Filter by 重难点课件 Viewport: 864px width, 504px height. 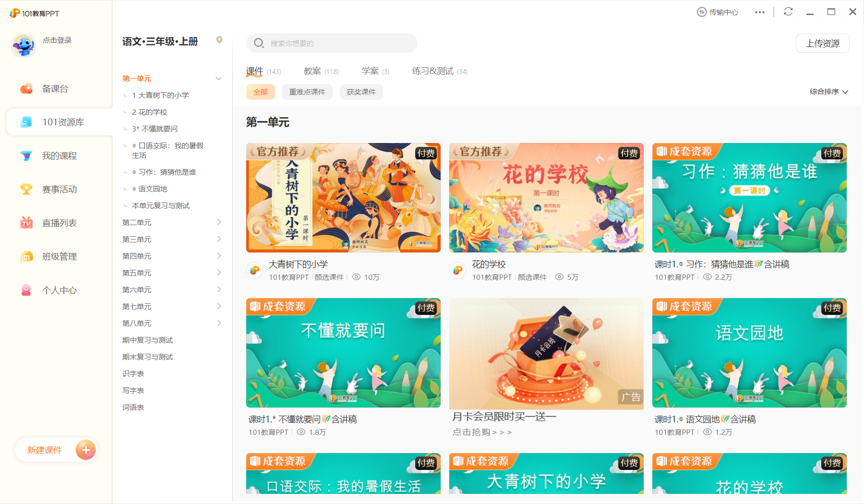pos(307,92)
